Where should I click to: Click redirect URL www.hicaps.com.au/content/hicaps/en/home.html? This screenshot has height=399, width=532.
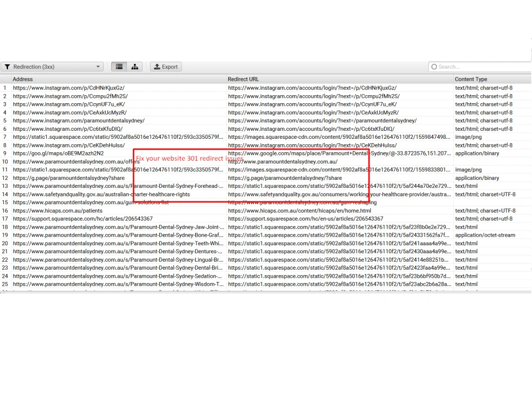coord(300,211)
